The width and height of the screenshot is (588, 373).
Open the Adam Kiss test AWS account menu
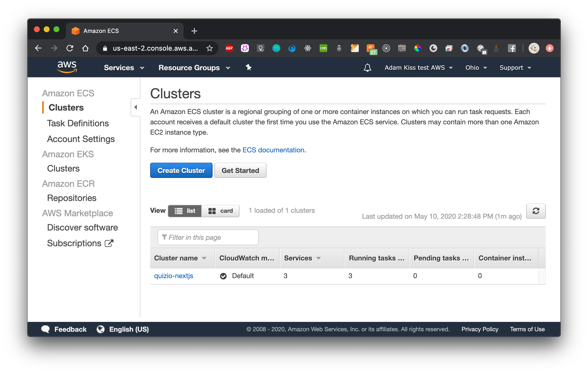[418, 68]
